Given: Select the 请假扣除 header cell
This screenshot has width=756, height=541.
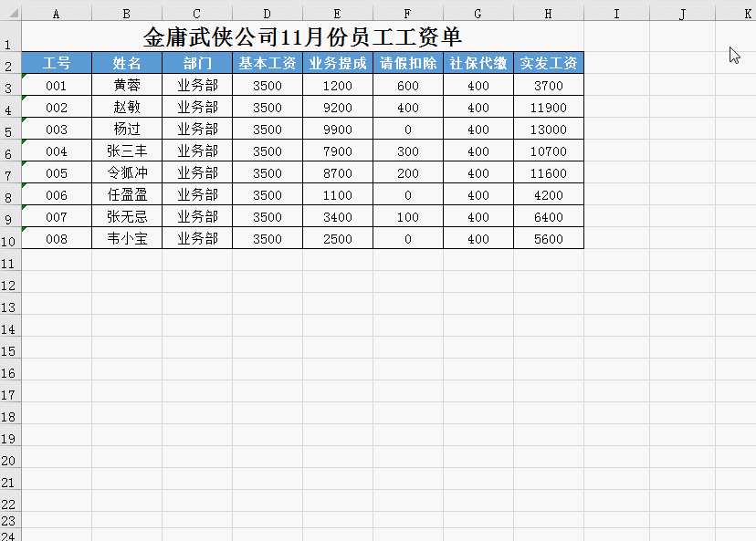Looking at the screenshot, I should click(407, 63).
